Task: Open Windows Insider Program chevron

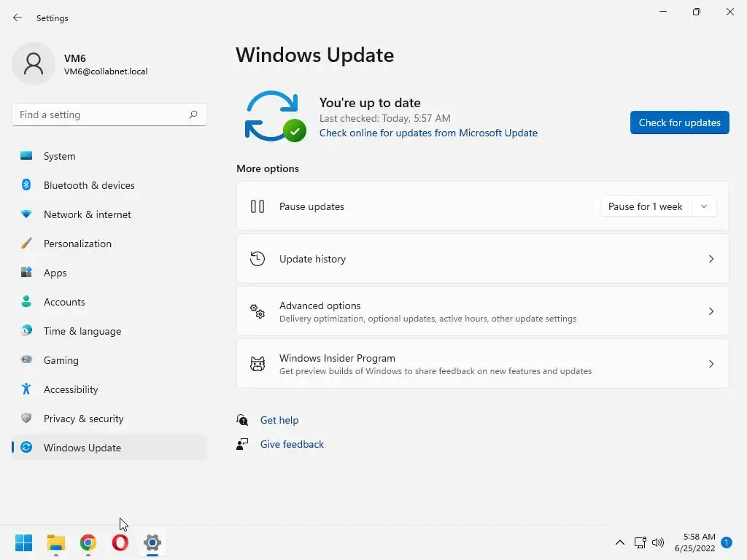Action: (711, 364)
